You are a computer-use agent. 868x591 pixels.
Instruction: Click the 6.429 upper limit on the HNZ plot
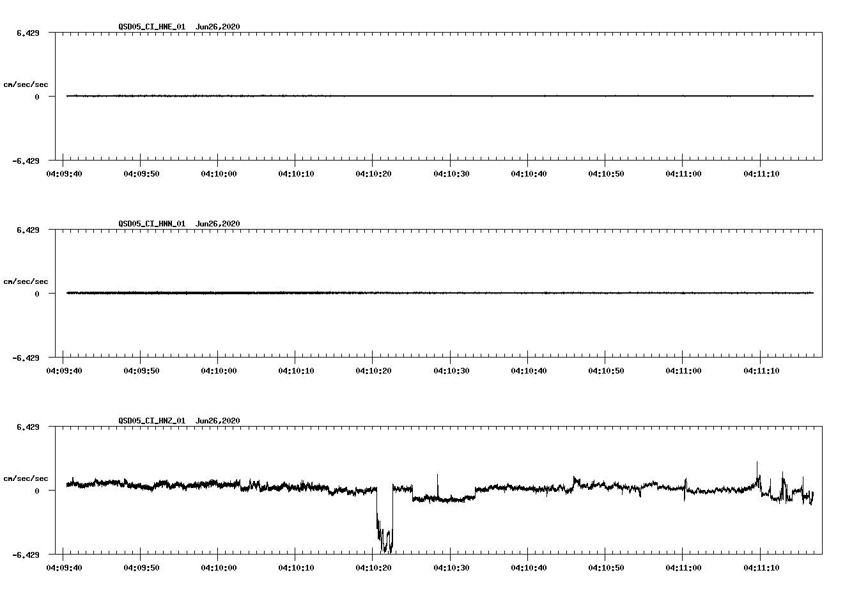[x=27, y=427]
